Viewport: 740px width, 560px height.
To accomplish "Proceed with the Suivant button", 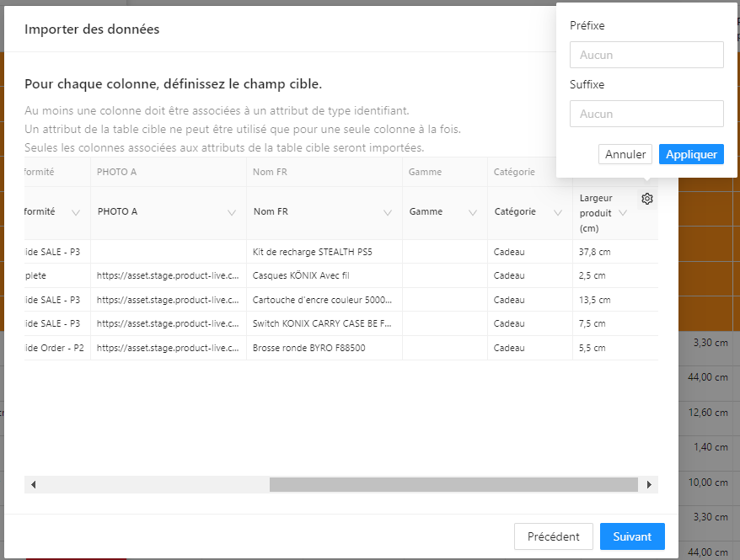I will 632,536.
